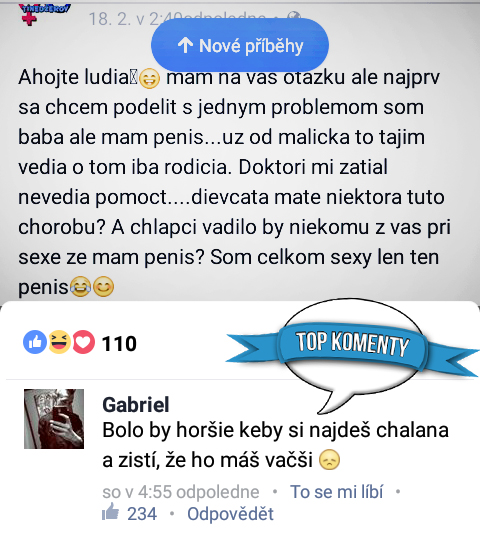Click the post text body
The height and width of the screenshot is (538, 480).
click(233, 182)
